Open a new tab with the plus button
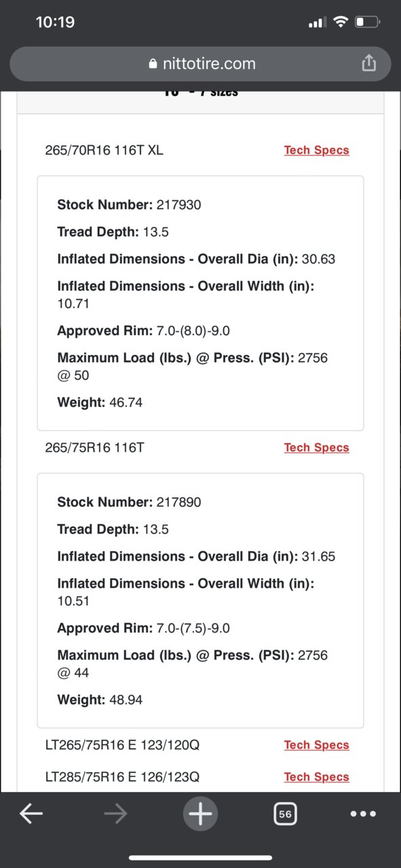This screenshot has width=401, height=868. click(x=200, y=813)
